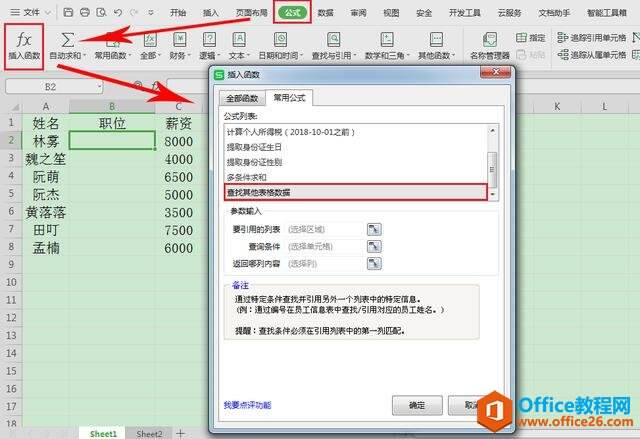
Task: Click range picker beside 要引用的列表
Action: [x=374, y=230]
